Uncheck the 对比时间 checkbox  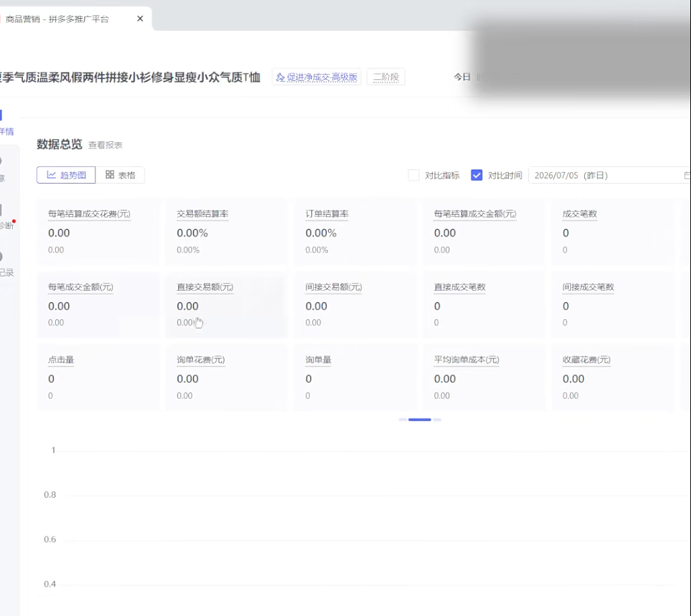tap(477, 175)
